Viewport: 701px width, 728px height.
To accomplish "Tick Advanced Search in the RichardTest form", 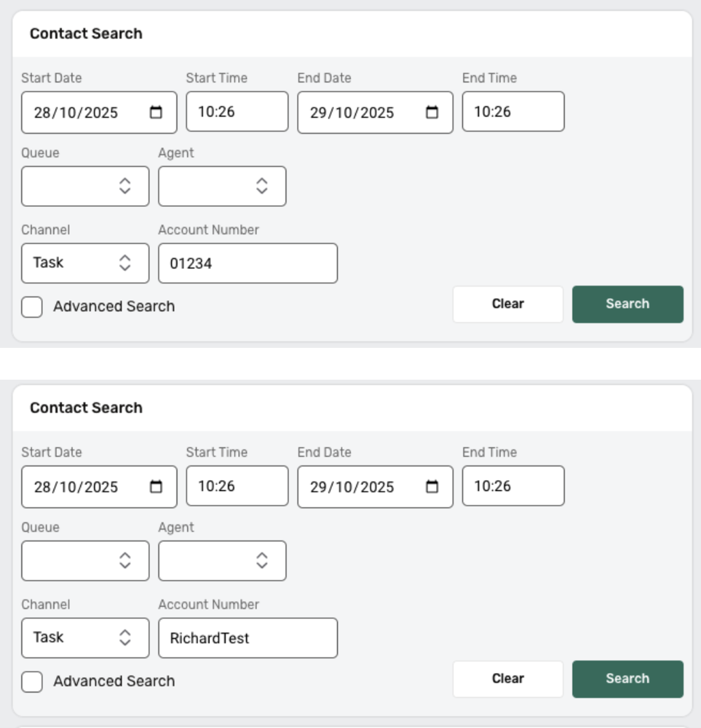I will tap(32, 681).
